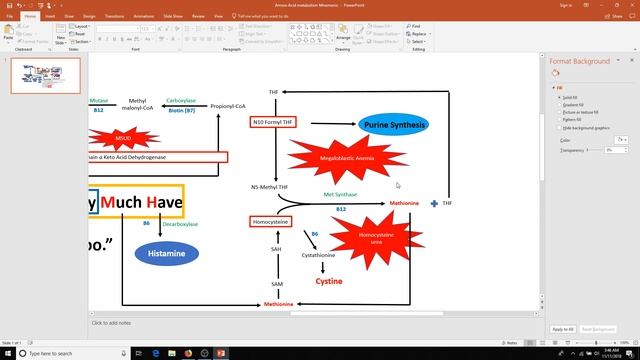Switch to Design tab
Image resolution: width=640 pixels, height=360 pixels.
click(x=89, y=16)
